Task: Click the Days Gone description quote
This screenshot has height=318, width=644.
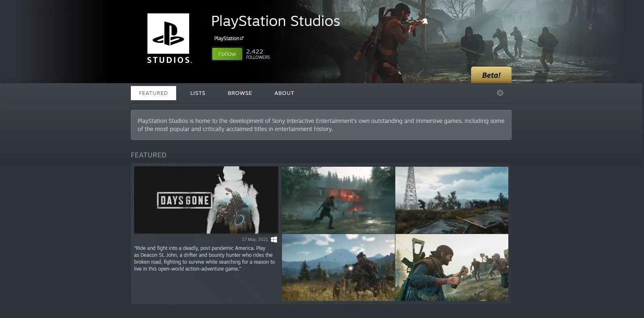Action: click(205, 258)
